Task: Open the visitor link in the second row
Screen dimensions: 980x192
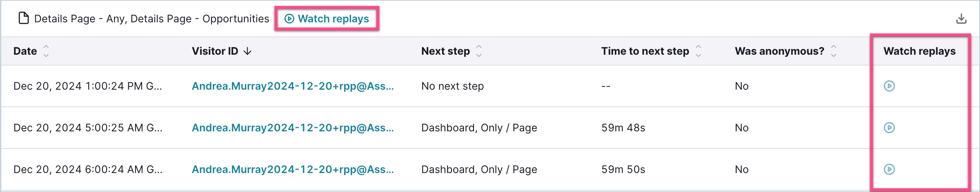Action: coord(293,128)
